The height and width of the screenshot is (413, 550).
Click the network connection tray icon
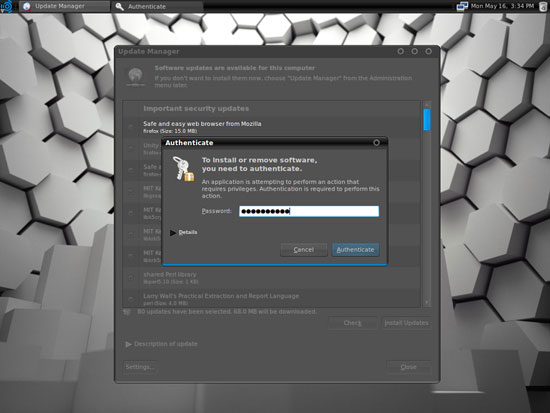pyautogui.click(x=462, y=6)
